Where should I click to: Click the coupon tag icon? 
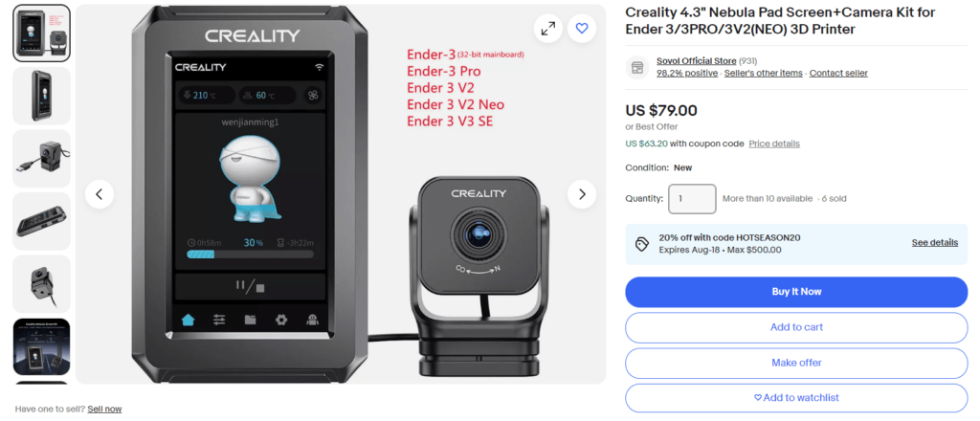642,243
